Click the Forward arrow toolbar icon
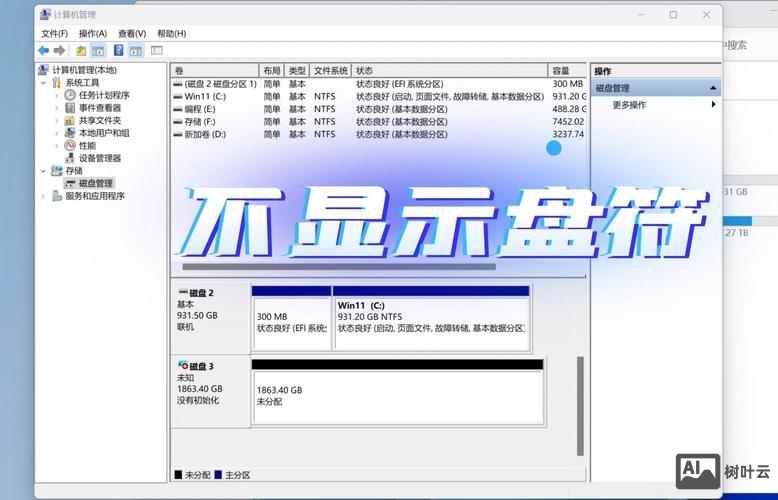Image resolution: width=778 pixels, height=500 pixels. pos(60,50)
